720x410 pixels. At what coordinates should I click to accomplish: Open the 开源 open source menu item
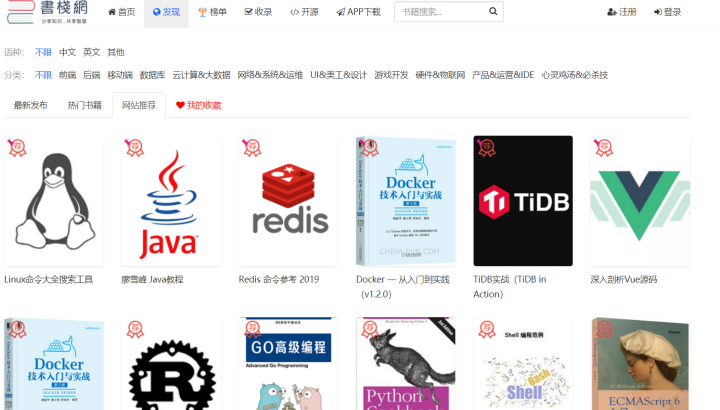click(x=304, y=12)
